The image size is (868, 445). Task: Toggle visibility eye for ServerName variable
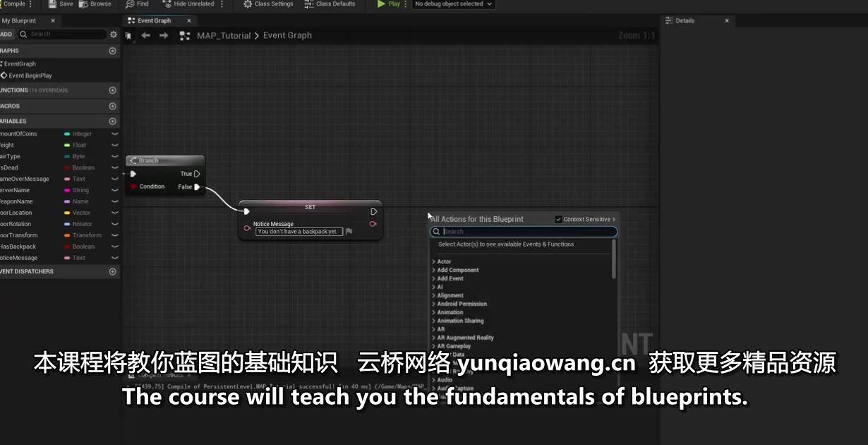click(x=114, y=190)
